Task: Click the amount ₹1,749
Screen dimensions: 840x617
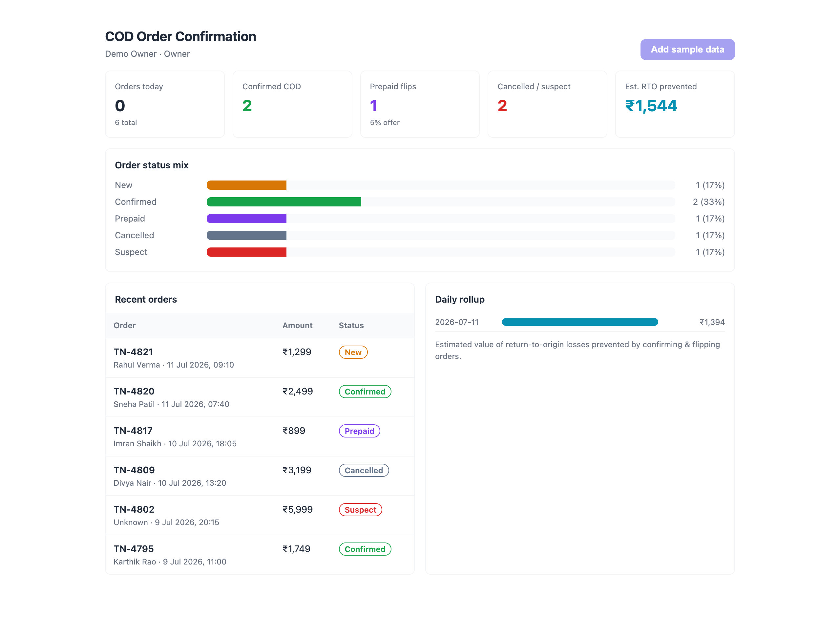Action: (296, 549)
